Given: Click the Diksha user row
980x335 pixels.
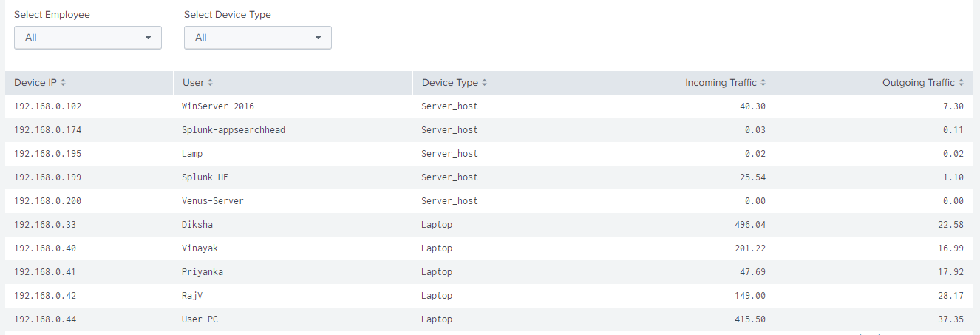Looking at the screenshot, I should click(x=489, y=225).
